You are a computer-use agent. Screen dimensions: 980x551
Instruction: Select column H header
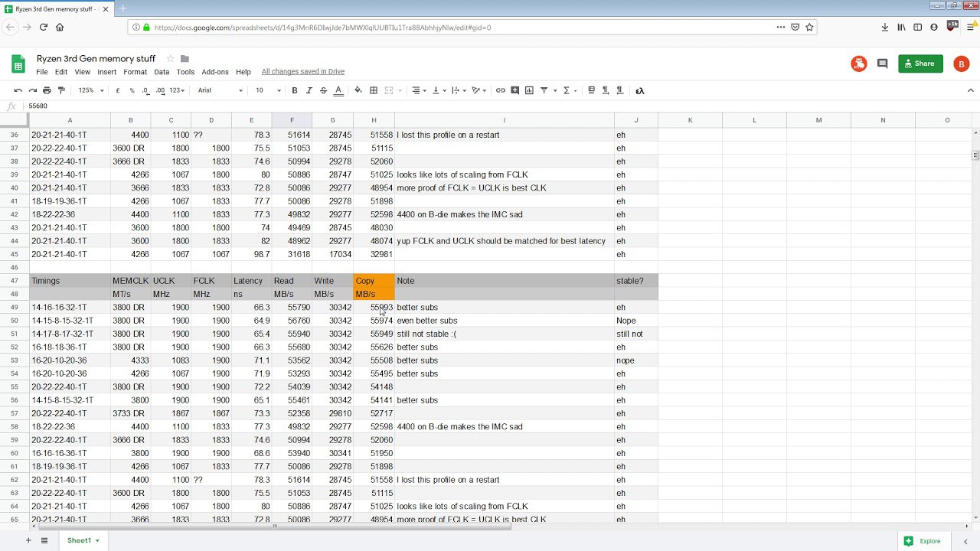(374, 120)
